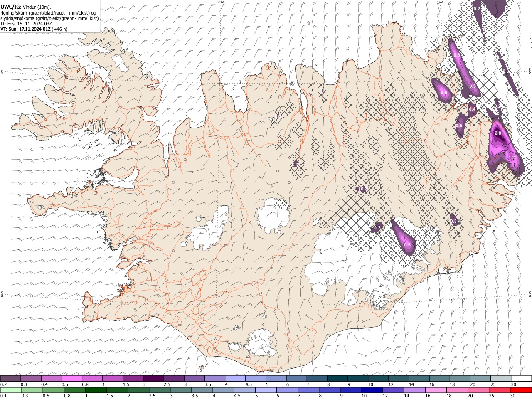Pick pure red swatch at 30, lower legend
The width and height of the screenshot is (532, 399).
pyautogui.click(x=520, y=390)
